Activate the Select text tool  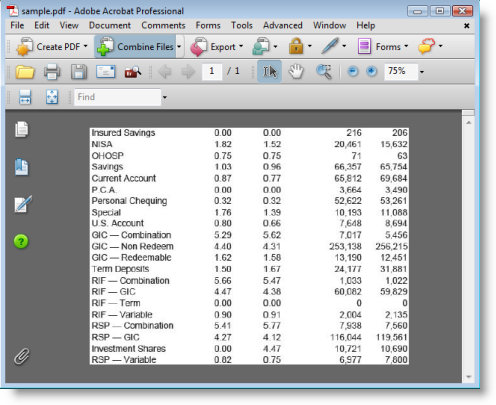pyautogui.click(x=269, y=71)
